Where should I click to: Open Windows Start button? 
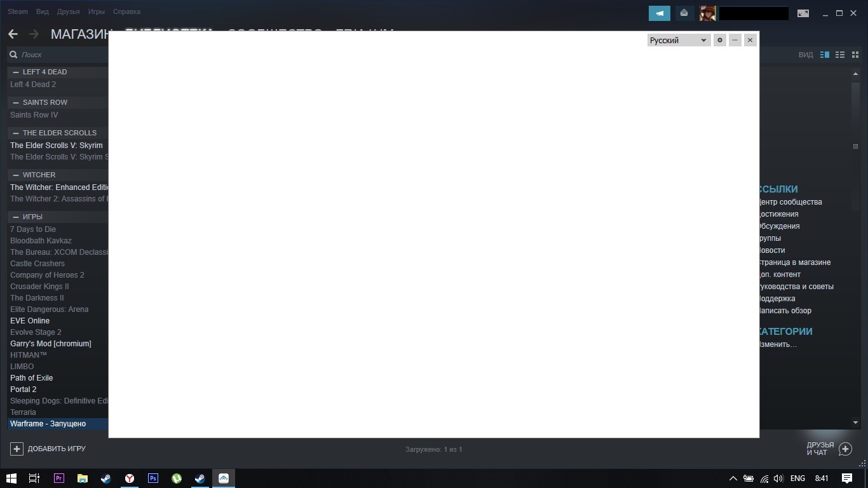(11, 478)
